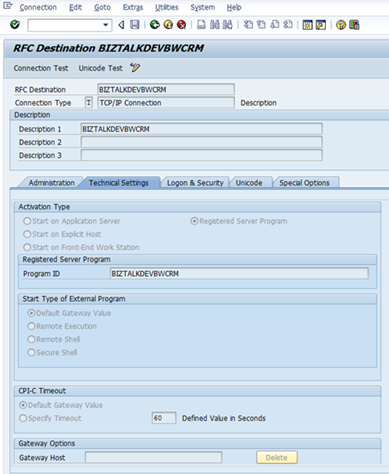Go to Last Page icon
This screenshot has width=389, height=474.
tap(288, 25)
